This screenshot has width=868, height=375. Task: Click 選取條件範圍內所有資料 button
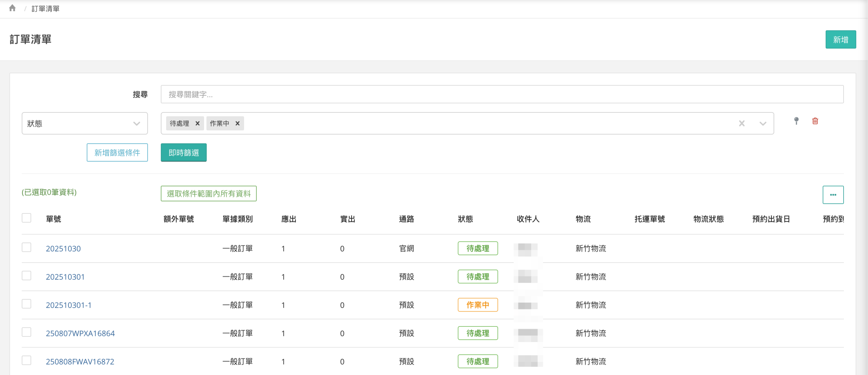click(209, 193)
